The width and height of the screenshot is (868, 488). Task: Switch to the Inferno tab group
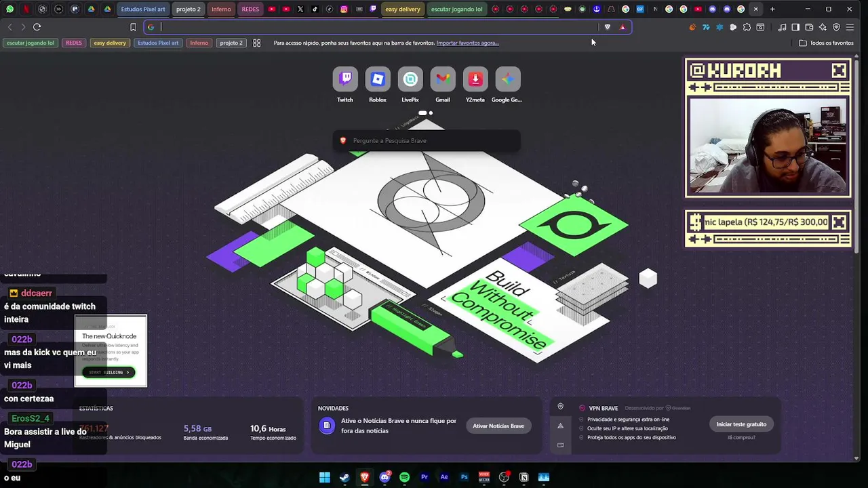pos(221,9)
